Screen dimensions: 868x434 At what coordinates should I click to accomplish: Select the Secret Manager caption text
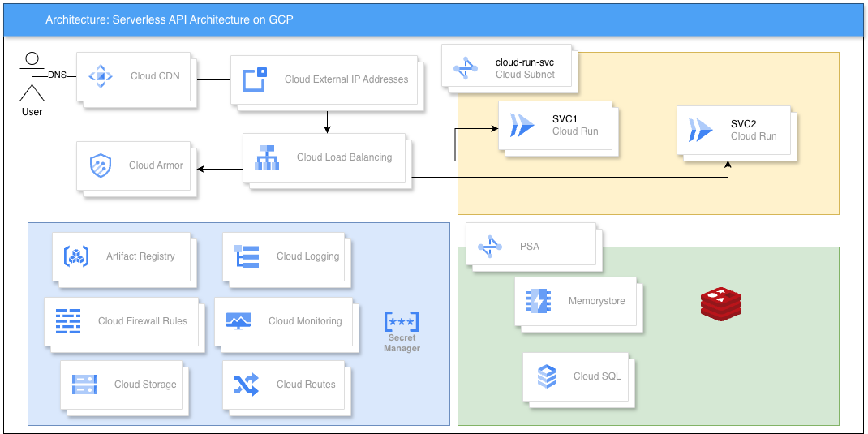click(402, 343)
